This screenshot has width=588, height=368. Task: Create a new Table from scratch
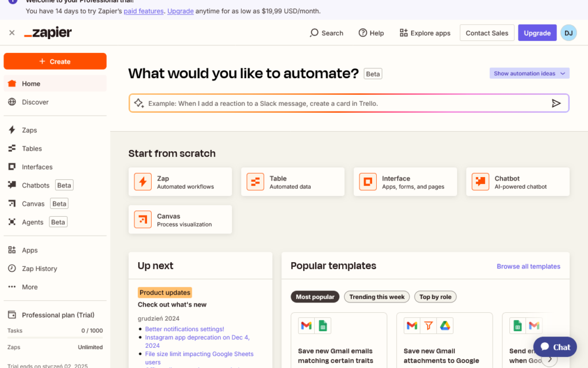(292, 182)
